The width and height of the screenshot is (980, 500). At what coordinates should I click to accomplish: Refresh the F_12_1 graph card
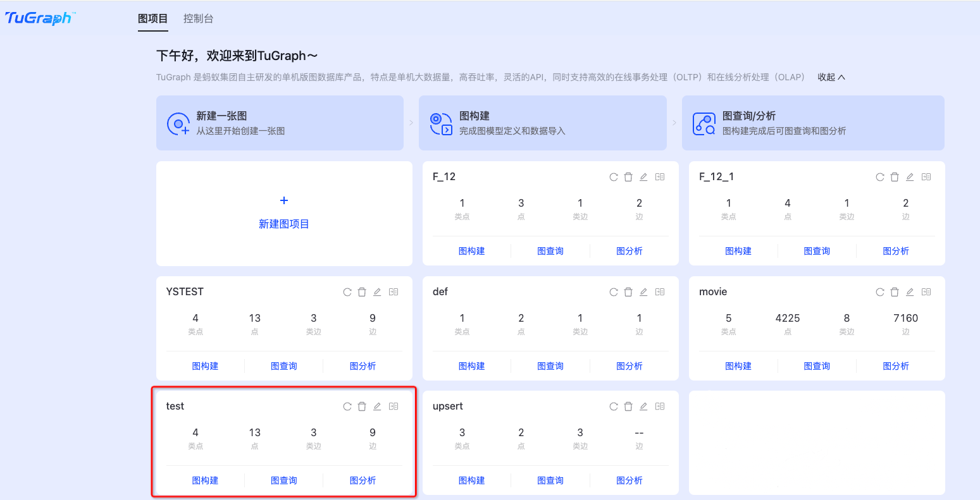click(880, 177)
